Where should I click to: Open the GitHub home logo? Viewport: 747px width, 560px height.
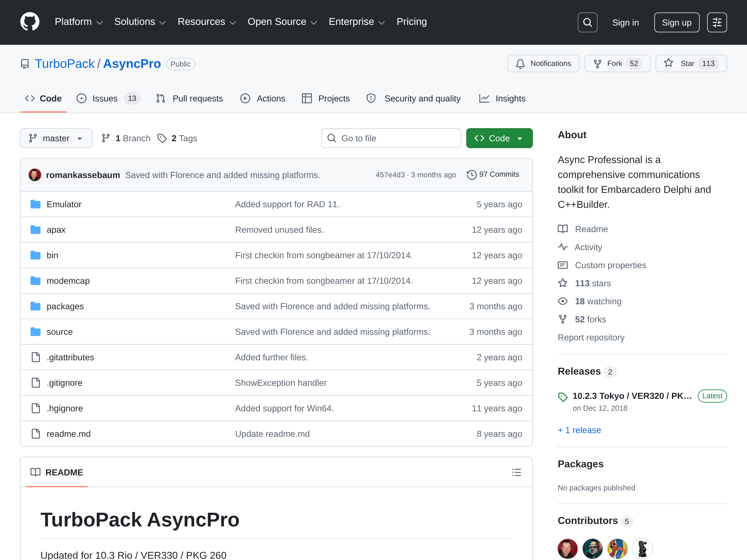click(x=30, y=22)
